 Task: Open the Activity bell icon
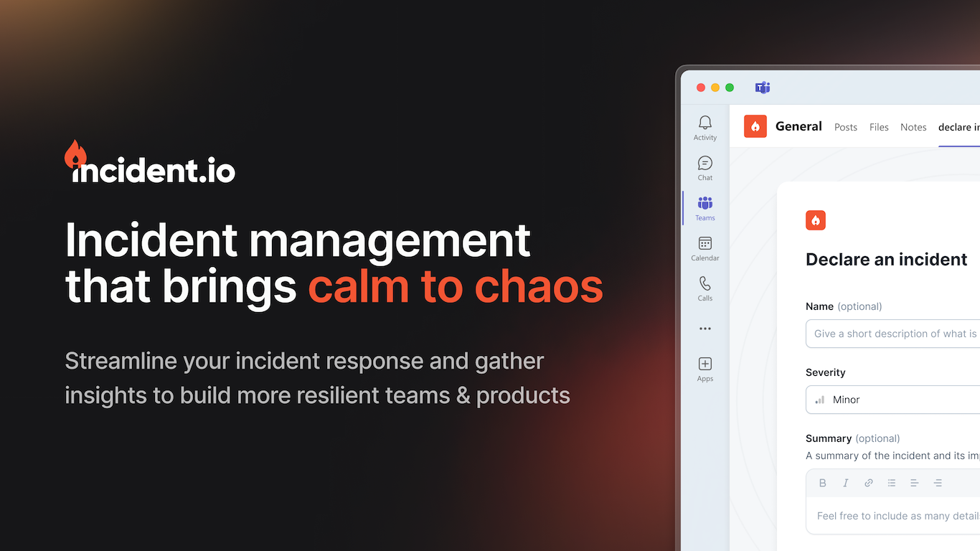pos(705,128)
